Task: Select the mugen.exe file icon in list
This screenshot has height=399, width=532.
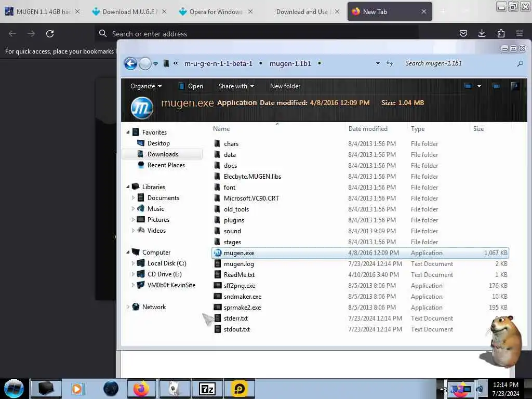Action: coord(218,253)
